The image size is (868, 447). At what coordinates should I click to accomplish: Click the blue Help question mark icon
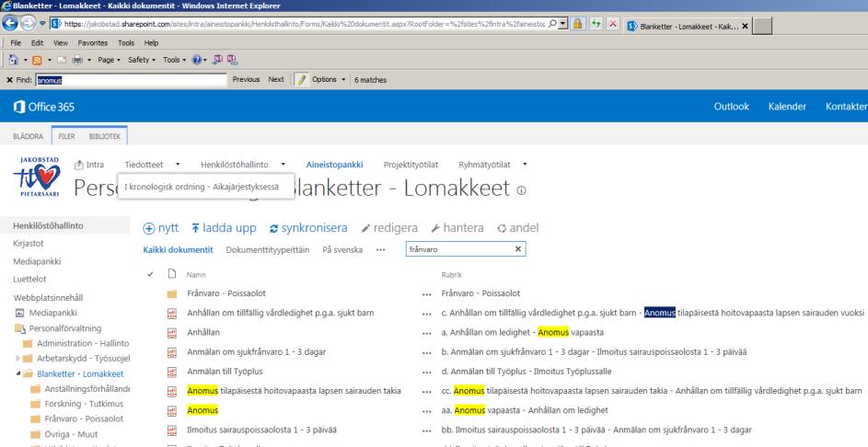196,60
